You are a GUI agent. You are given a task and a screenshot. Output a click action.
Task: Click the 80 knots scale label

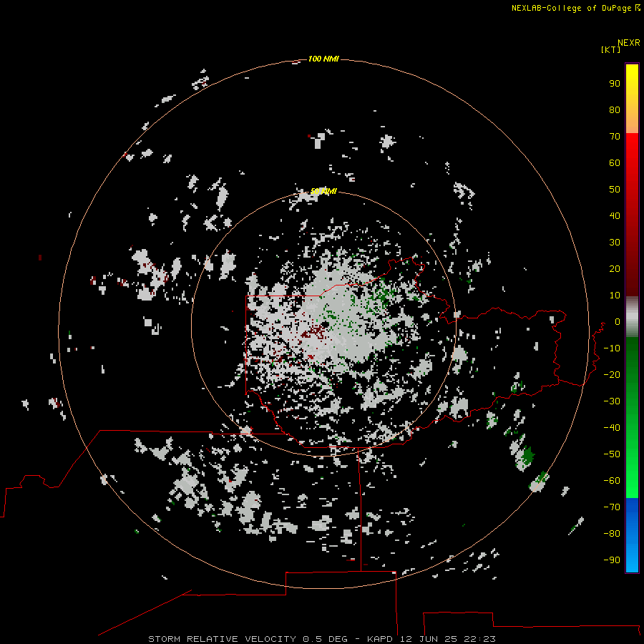click(615, 110)
